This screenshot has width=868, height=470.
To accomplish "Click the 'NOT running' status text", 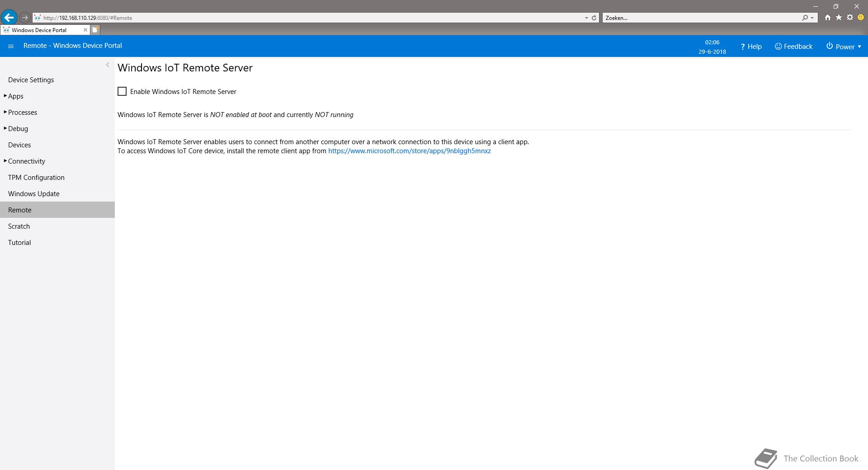I will click(334, 115).
